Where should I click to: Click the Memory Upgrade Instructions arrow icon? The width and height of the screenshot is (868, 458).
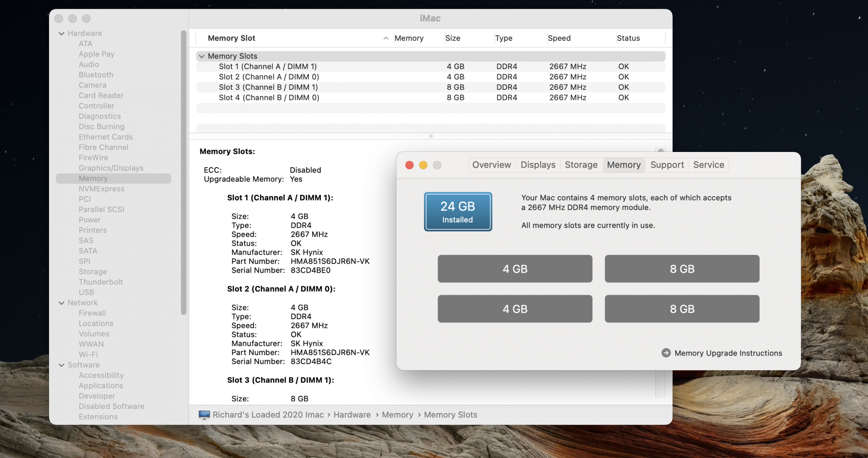pyautogui.click(x=666, y=353)
